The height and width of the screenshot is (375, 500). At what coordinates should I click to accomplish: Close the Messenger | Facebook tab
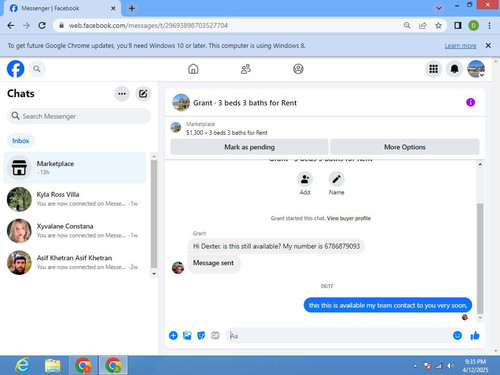[x=113, y=8]
